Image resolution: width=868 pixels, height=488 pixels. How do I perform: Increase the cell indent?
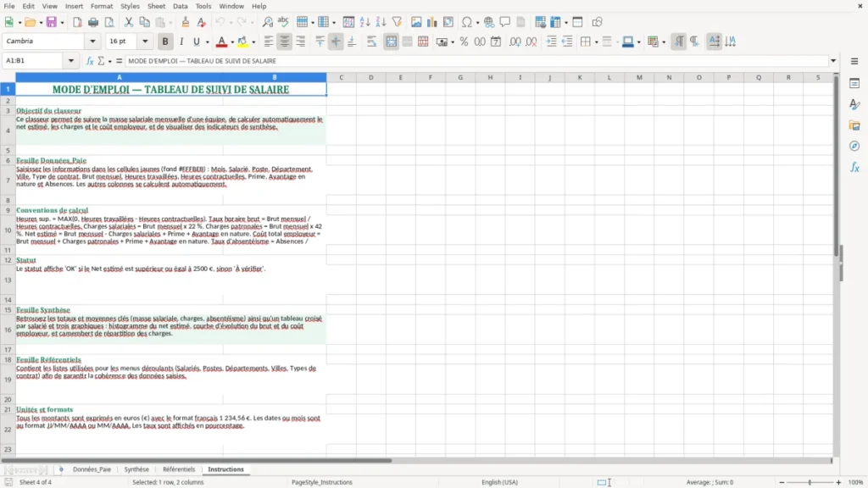[551, 42]
